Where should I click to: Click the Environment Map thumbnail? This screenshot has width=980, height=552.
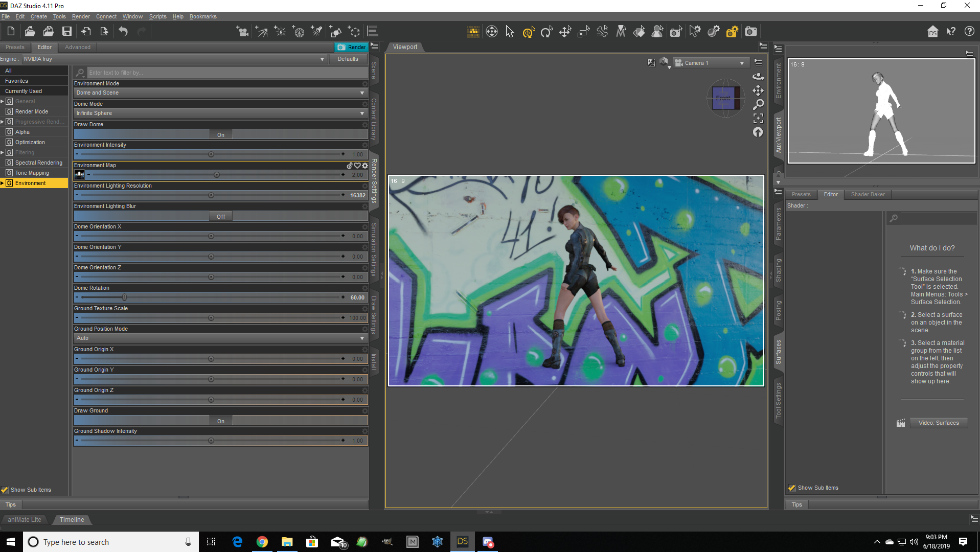tap(79, 175)
